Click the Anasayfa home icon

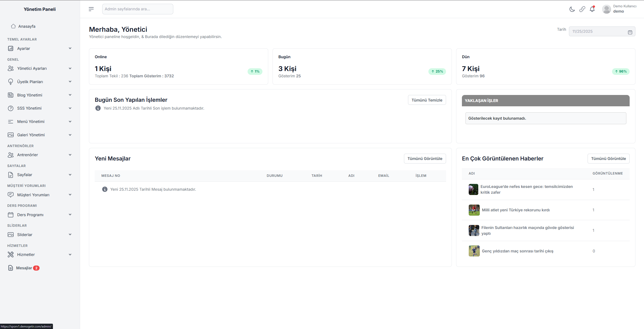tap(13, 26)
